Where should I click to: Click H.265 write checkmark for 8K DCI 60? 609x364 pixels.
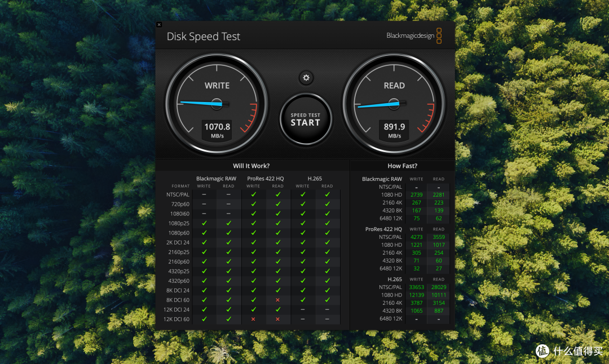click(303, 300)
